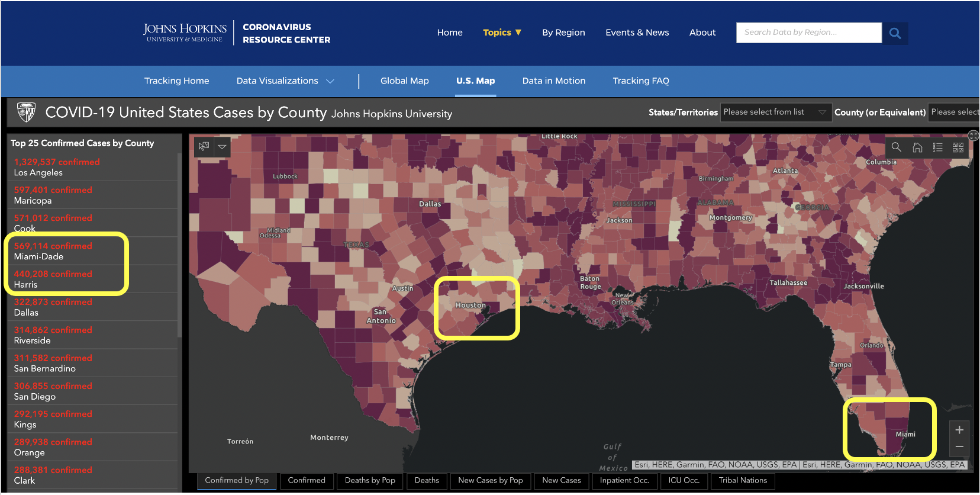Expand the map panel to fullscreen

973,136
